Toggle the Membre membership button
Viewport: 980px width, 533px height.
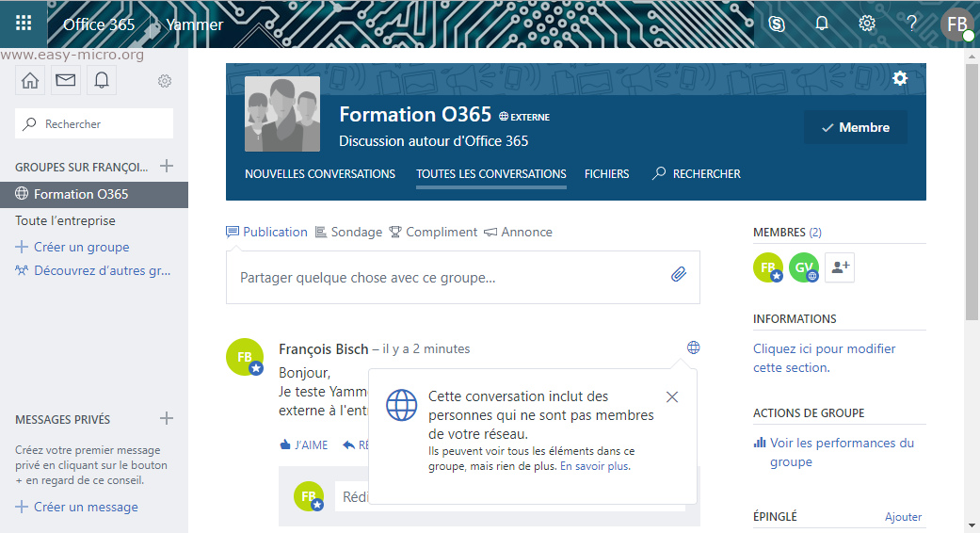855,127
